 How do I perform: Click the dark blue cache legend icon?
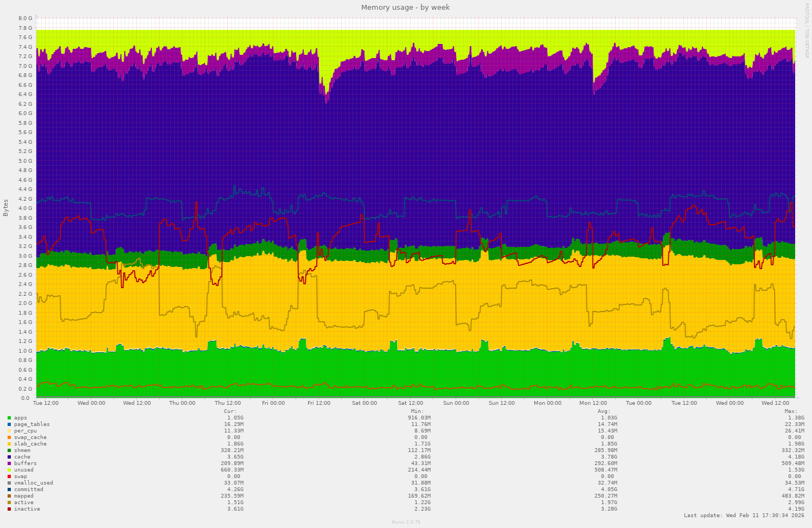pos(9,456)
